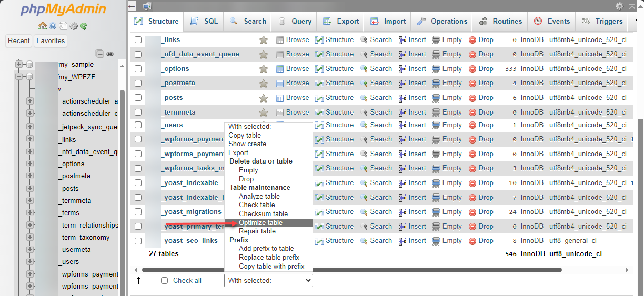Expand _terms node in sidebar tree
Viewport: 644px width, 296px height.
29,212
